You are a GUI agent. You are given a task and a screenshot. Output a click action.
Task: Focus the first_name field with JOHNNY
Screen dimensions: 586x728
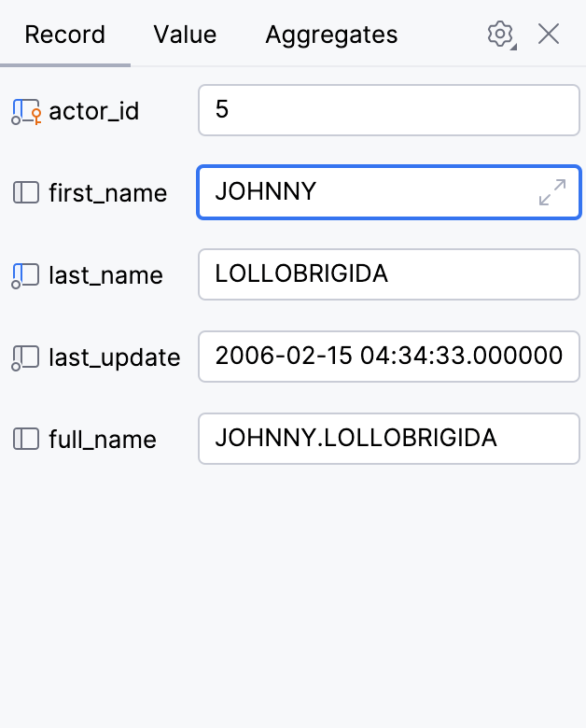click(x=364, y=192)
